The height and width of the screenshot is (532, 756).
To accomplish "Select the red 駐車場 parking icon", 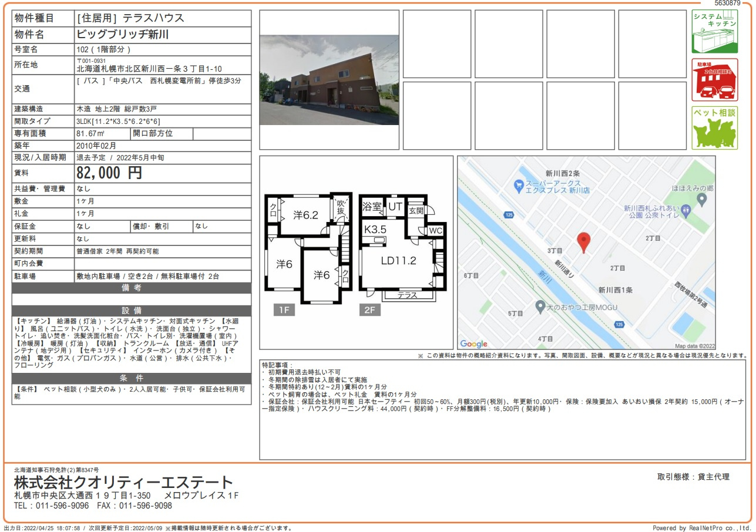I will [x=715, y=80].
